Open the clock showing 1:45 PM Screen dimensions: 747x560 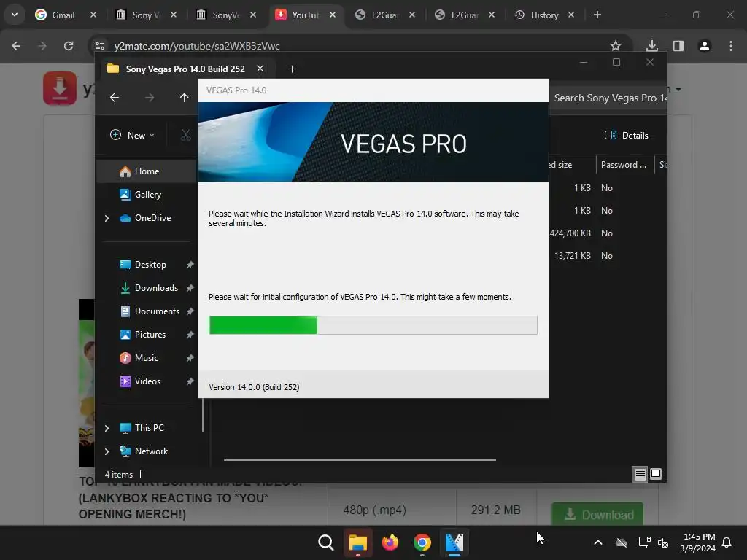698,542
